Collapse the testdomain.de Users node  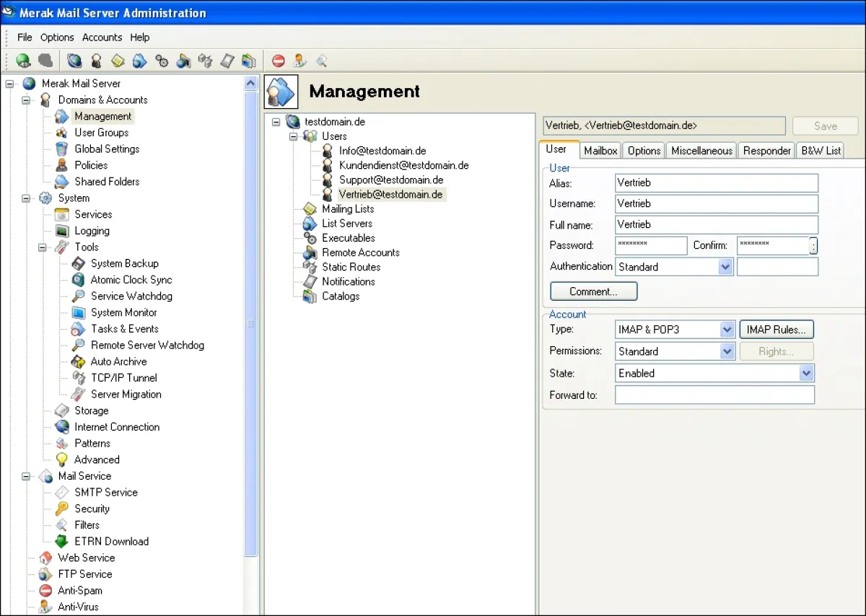coord(294,136)
